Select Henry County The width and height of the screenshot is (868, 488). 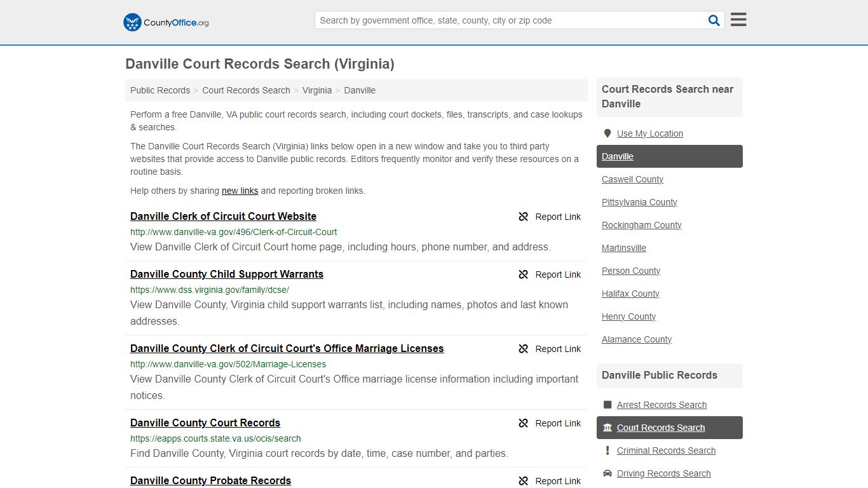click(628, 316)
